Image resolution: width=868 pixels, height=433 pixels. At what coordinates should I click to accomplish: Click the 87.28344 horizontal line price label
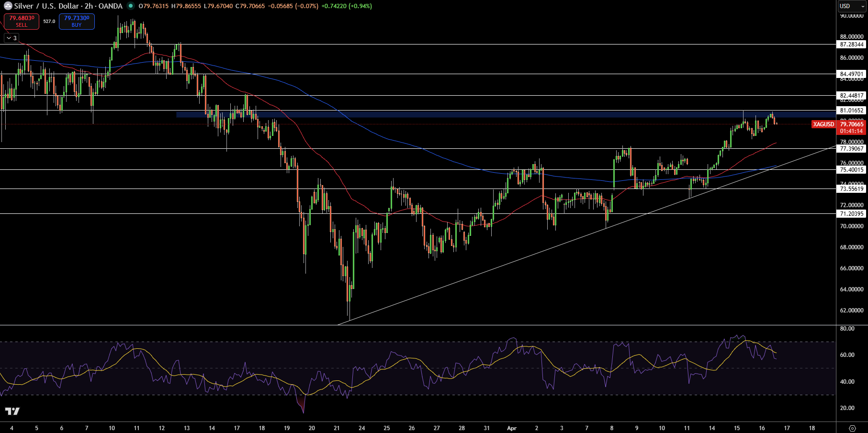[x=852, y=44]
